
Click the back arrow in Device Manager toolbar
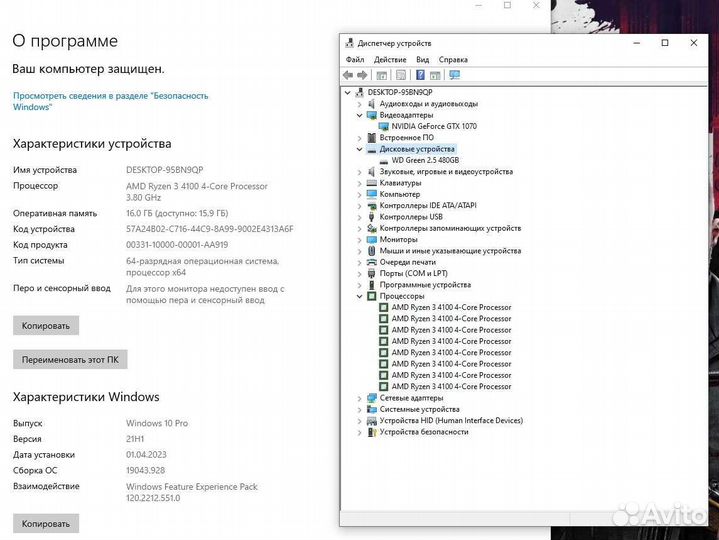348,75
